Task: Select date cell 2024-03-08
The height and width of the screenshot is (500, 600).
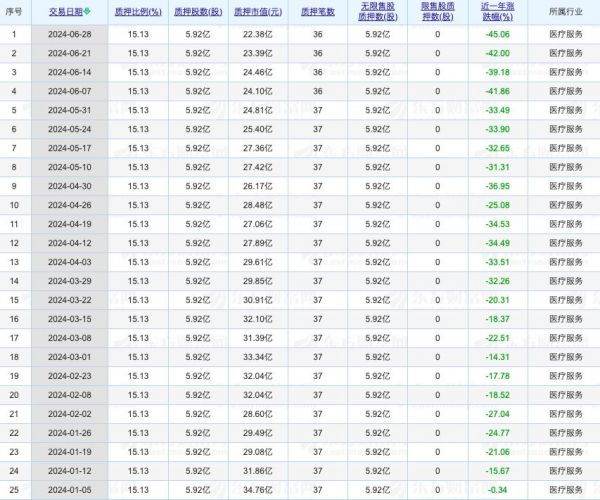Action: click(70, 338)
